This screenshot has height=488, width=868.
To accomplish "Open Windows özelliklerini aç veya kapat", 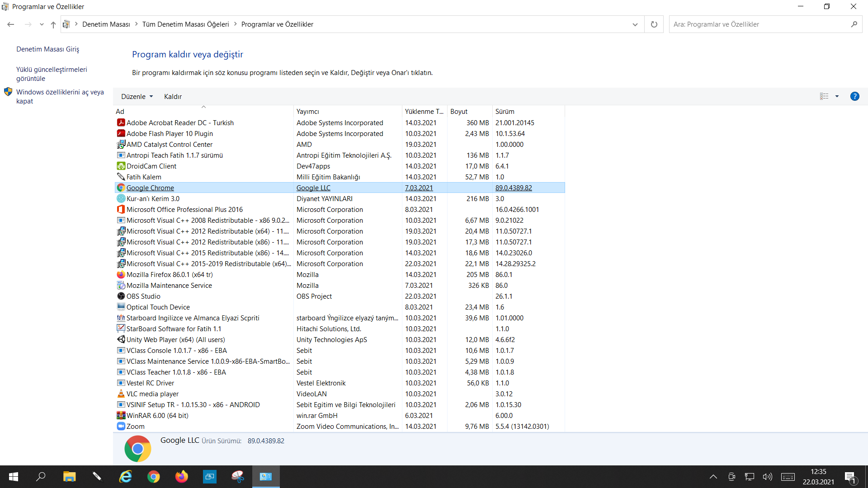I will (60, 96).
